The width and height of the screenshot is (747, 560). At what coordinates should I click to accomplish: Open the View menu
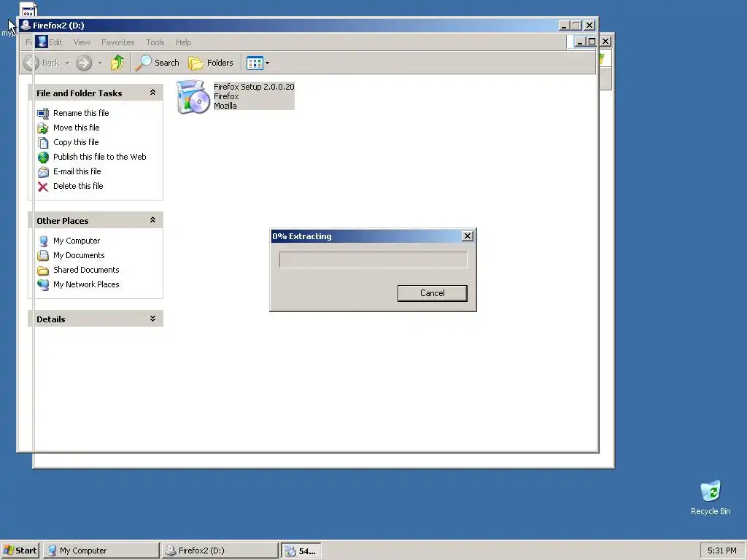point(82,42)
